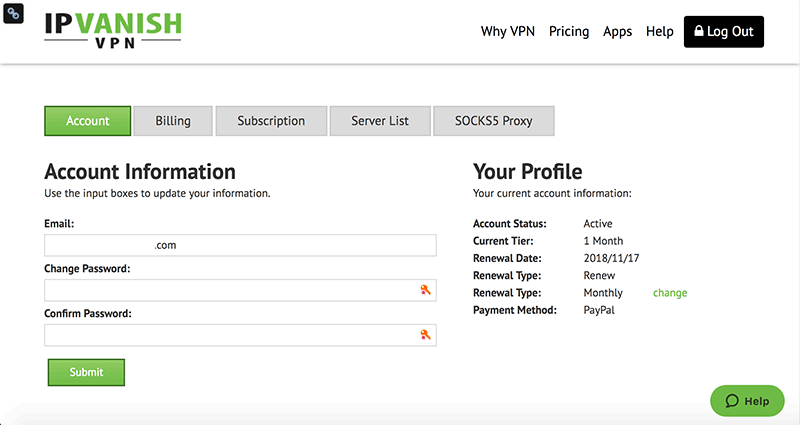Screen dimensions: 800x425
Task: Click into the Confirm Password field
Action: click(x=240, y=335)
